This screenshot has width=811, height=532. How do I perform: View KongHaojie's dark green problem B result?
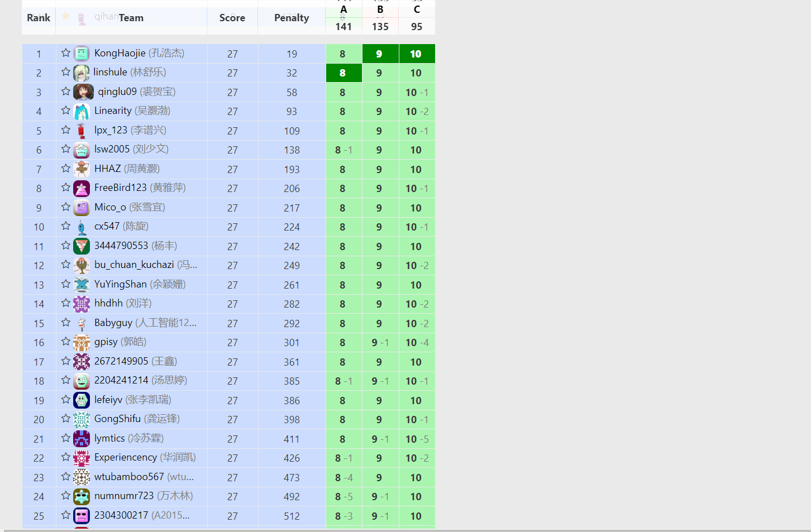coord(380,54)
